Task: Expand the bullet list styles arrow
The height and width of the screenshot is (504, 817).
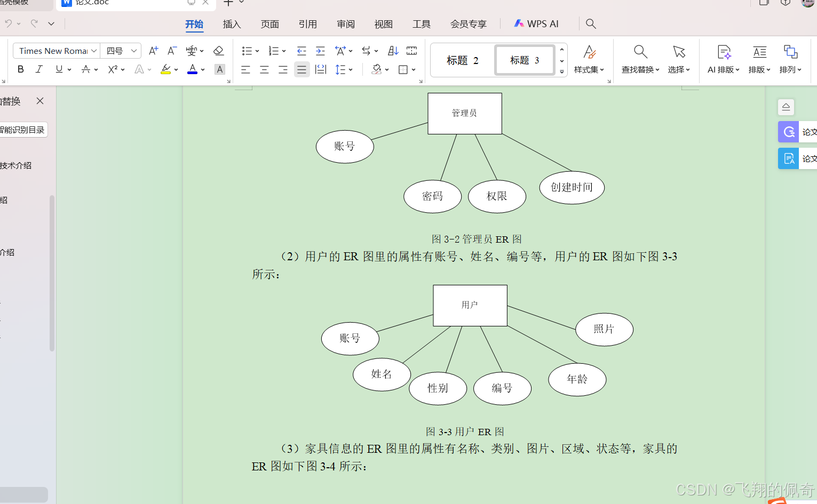Action: pyautogui.click(x=257, y=51)
